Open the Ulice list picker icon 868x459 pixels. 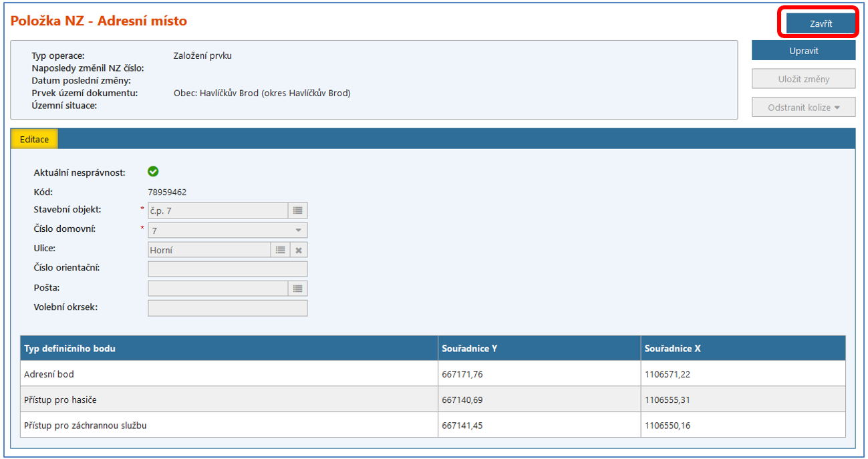(281, 250)
